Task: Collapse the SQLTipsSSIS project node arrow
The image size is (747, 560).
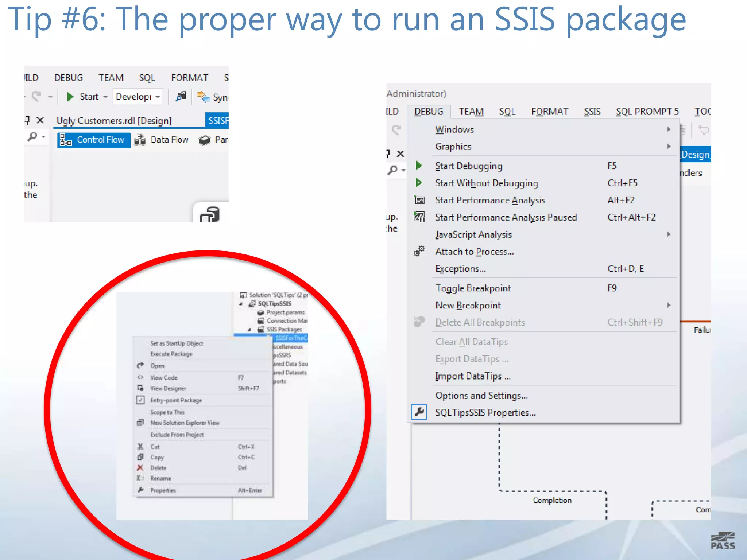Action: point(241,304)
